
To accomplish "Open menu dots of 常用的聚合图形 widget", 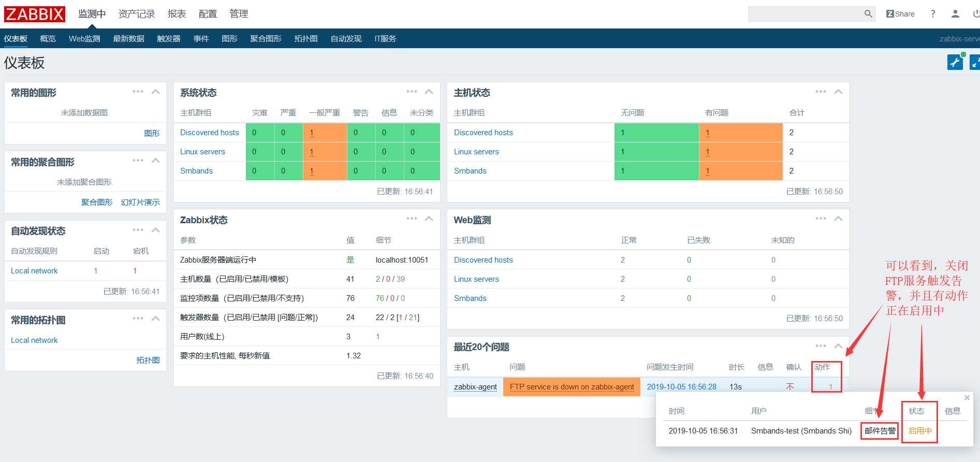I will 138,161.
